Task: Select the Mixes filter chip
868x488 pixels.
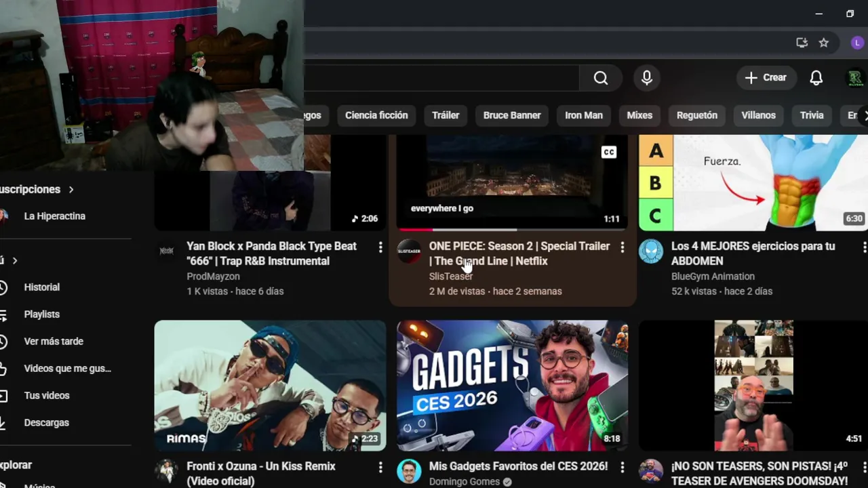Action: [639, 115]
